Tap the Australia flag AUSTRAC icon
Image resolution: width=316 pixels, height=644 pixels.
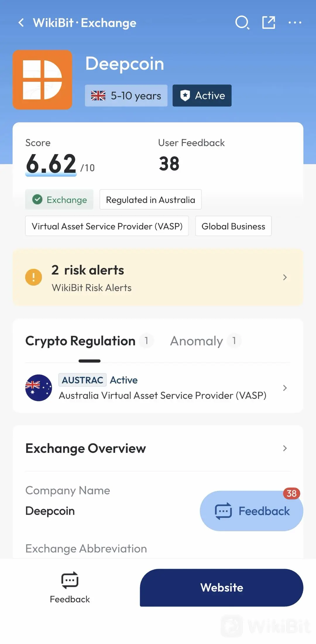39,388
